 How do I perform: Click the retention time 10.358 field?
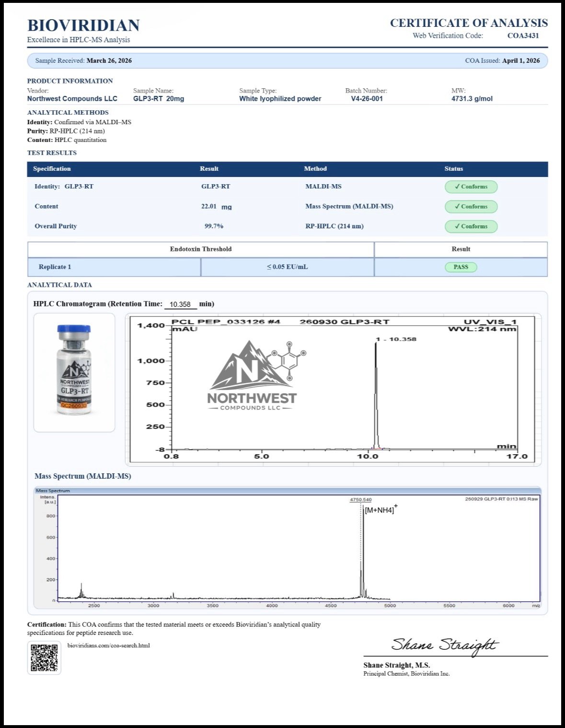tap(180, 304)
